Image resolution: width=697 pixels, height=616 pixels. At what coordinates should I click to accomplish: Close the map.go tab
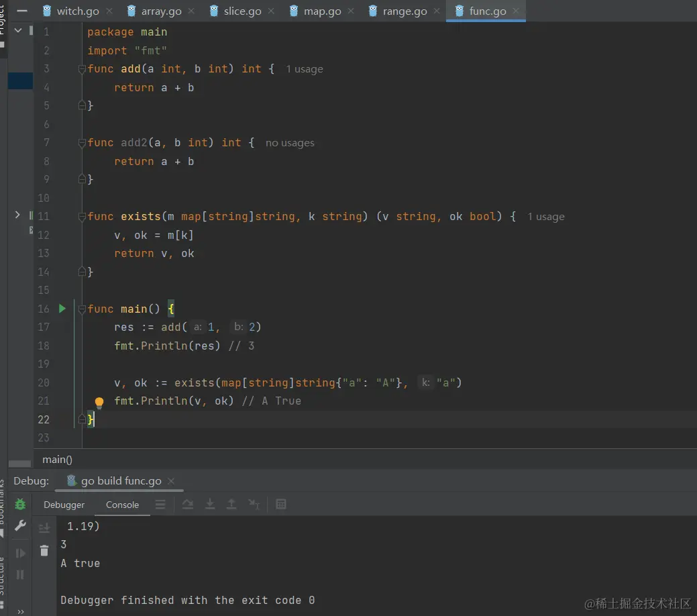(351, 11)
